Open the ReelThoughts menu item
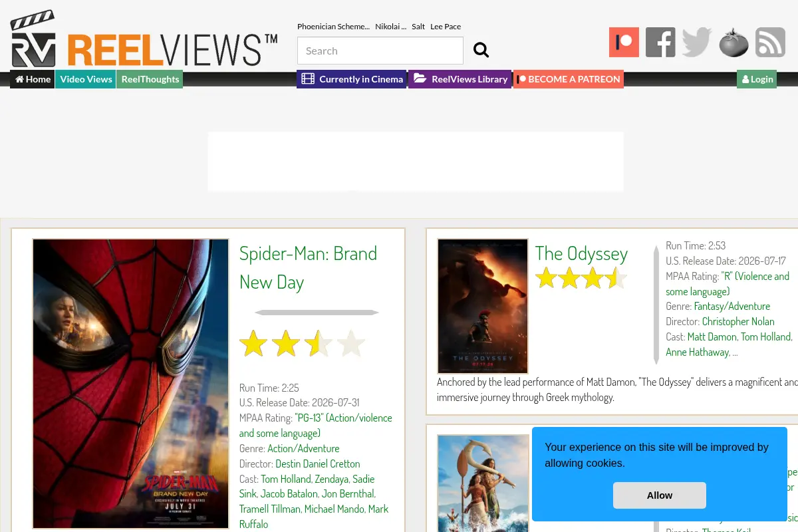 point(150,79)
